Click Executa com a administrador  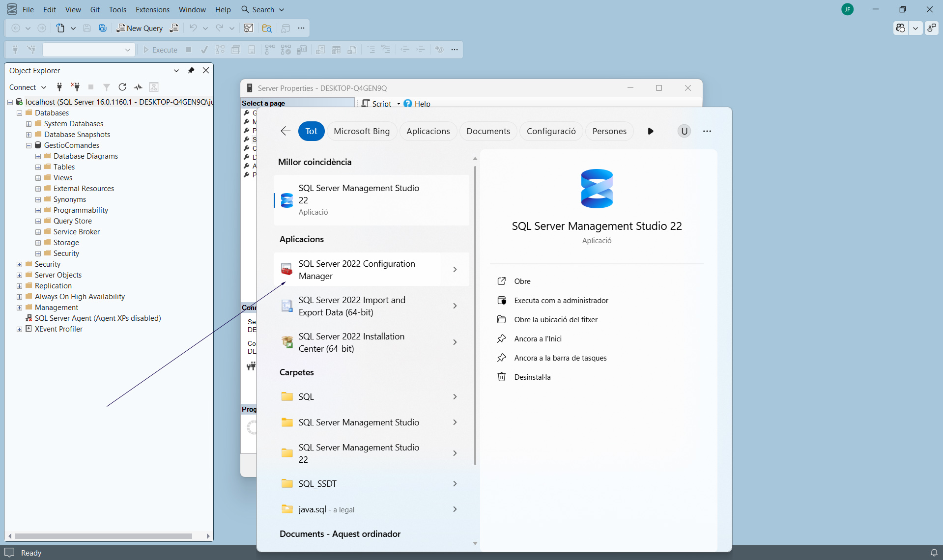(x=561, y=300)
